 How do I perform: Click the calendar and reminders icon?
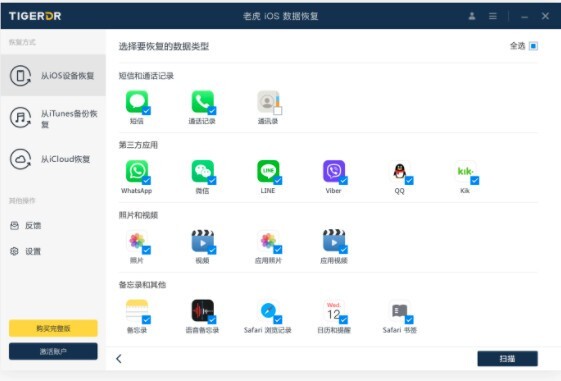(334, 311)
